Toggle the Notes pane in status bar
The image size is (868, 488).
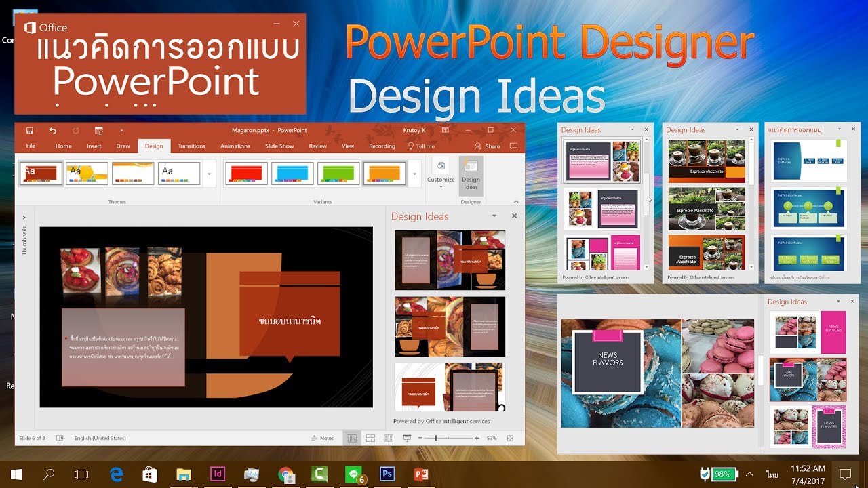coord(323,439)
